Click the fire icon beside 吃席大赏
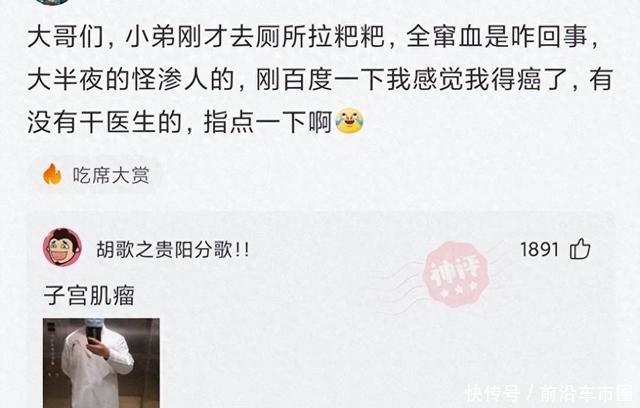The width and height of the screenshot is (640, 408). point(52,174)
